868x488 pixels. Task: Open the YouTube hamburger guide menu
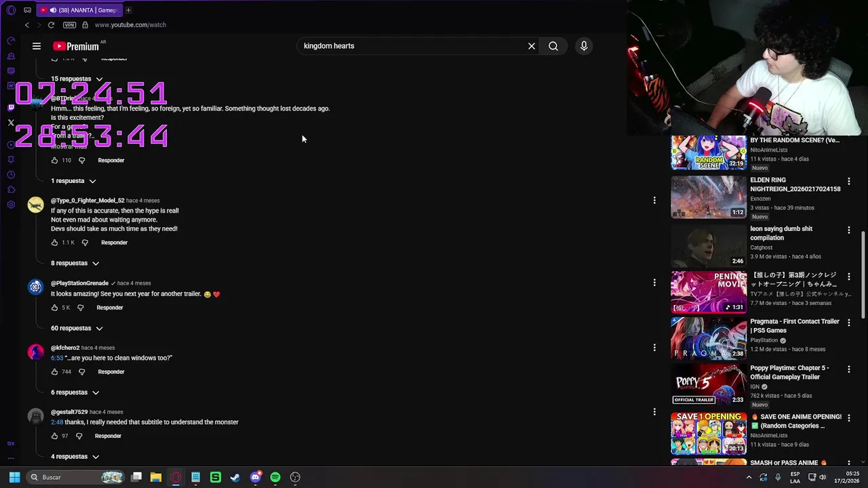coord(37,46)
